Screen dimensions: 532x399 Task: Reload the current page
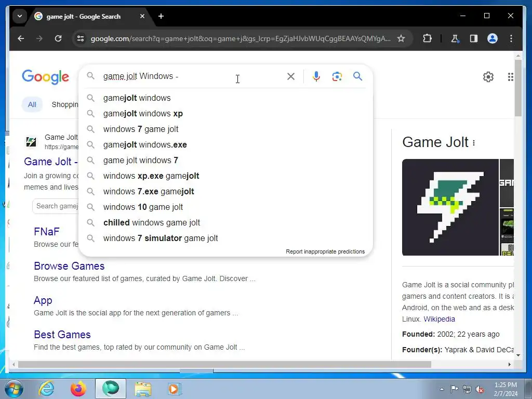coord(58,38)
